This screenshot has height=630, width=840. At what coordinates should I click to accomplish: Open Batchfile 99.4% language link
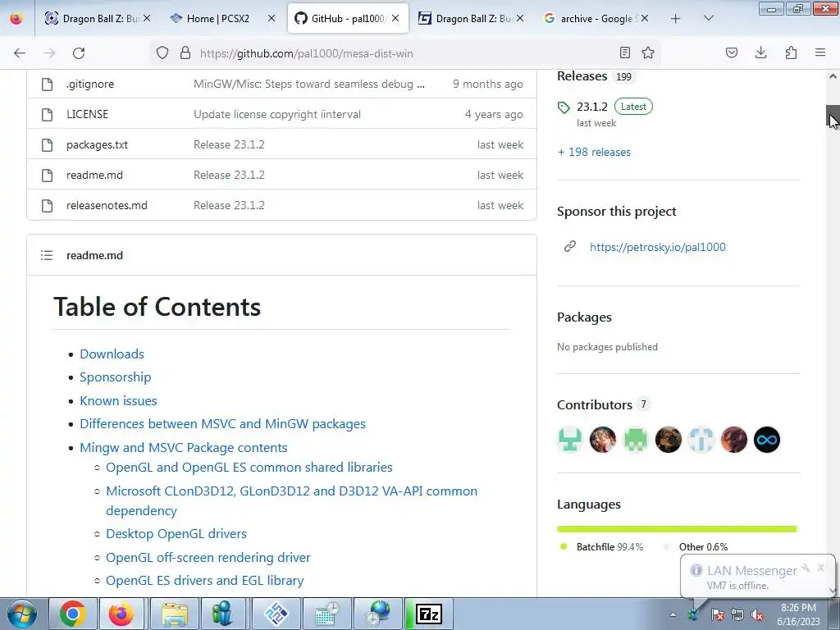point(609,547)
